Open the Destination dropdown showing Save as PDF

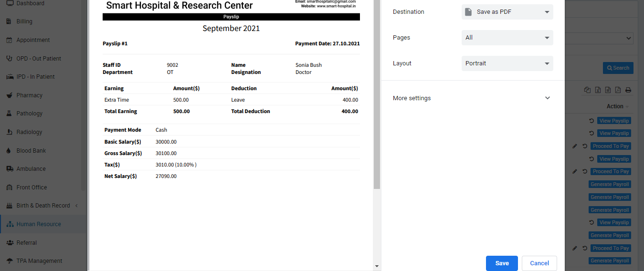pyautogui.click(x=507, y=12)
